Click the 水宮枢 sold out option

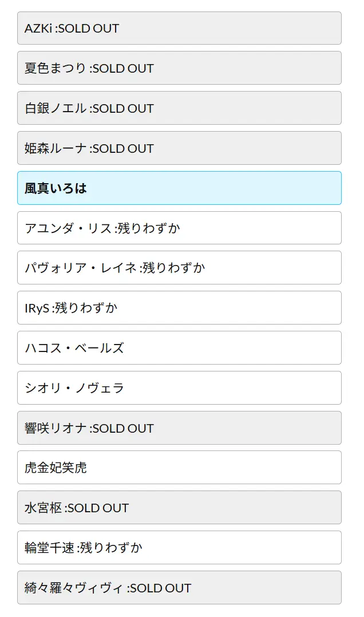click(x=179, y=508)
